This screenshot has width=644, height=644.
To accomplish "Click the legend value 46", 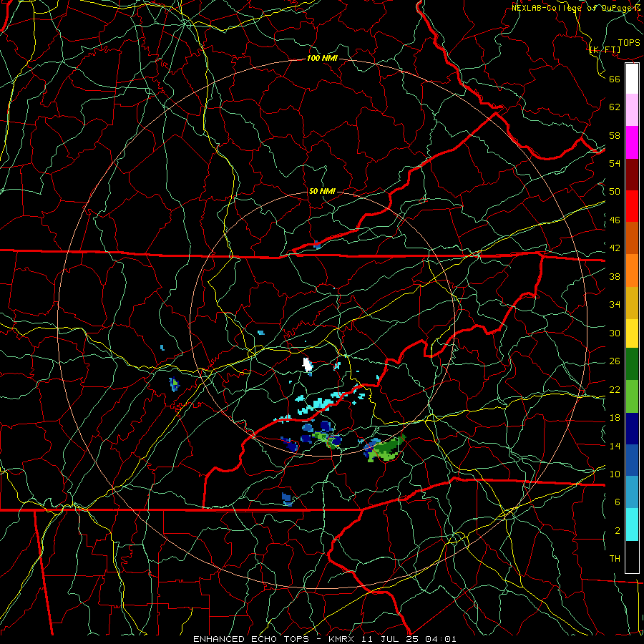I will [x=615, y=220].
